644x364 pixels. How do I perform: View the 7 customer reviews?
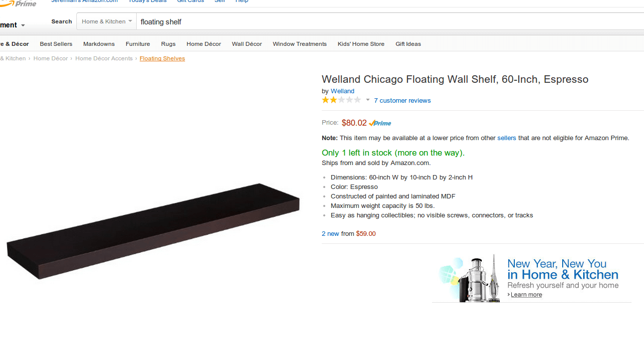click(402, 101)
